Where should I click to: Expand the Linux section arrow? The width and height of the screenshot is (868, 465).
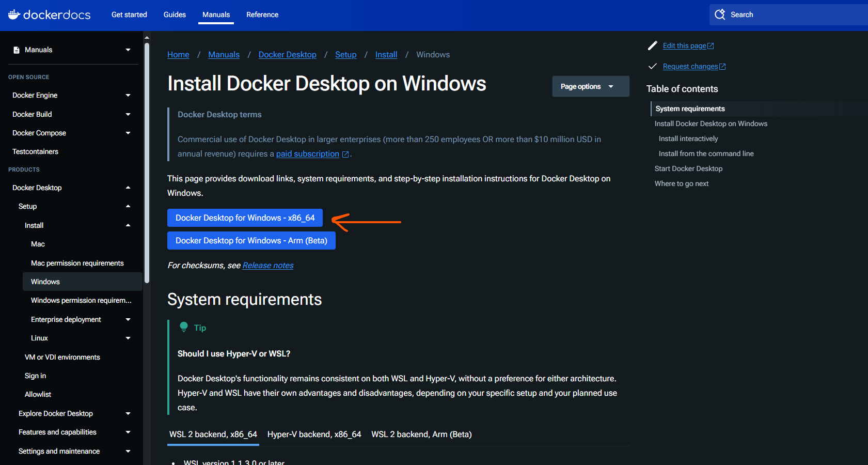128,338
